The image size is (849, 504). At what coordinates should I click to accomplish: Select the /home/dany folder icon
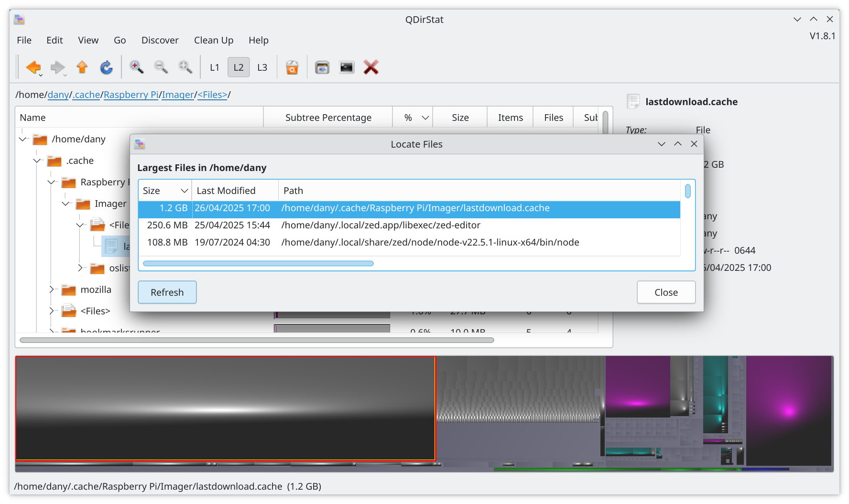[40, 139]
